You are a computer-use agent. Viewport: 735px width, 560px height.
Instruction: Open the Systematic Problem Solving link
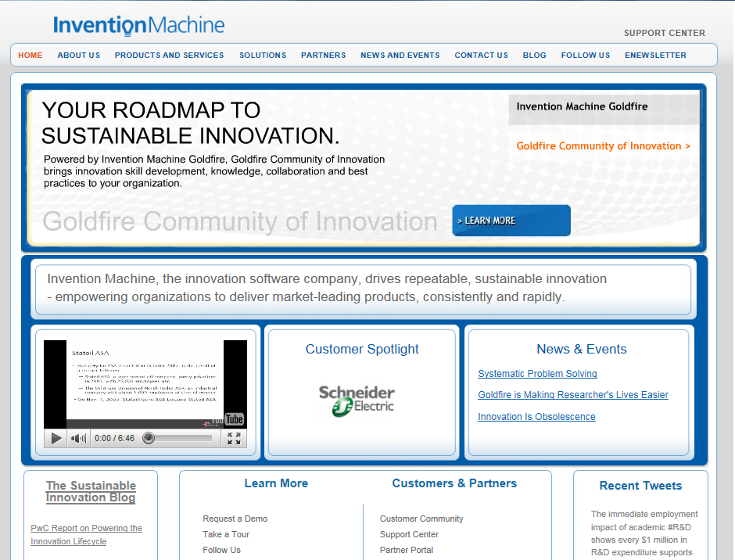(x=537, y=373)
